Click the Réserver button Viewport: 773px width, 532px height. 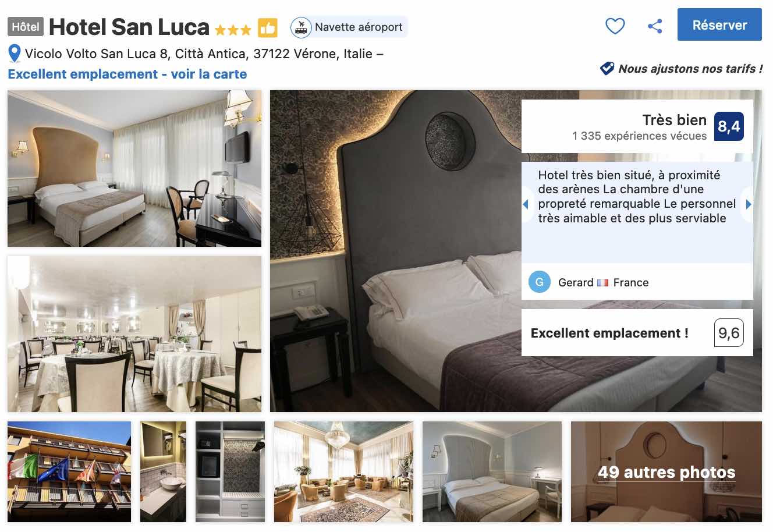pyautogui.click(x=719, y=24)
